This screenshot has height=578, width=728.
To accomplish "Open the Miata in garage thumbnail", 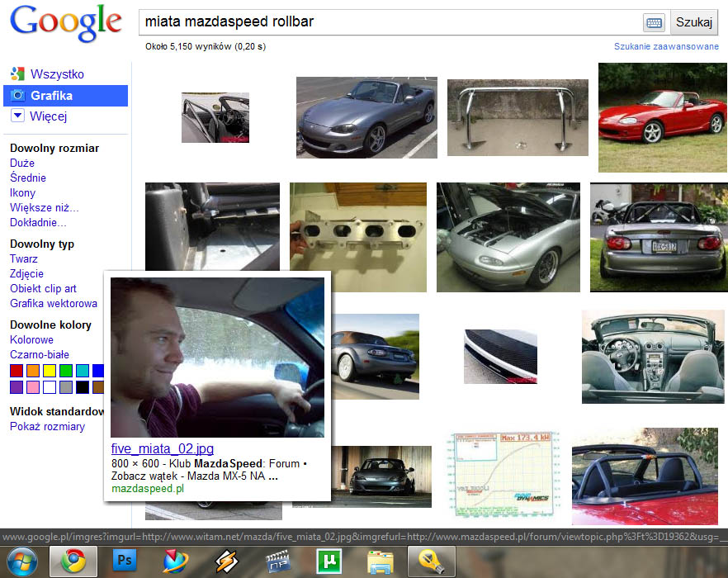I will 381,476.
